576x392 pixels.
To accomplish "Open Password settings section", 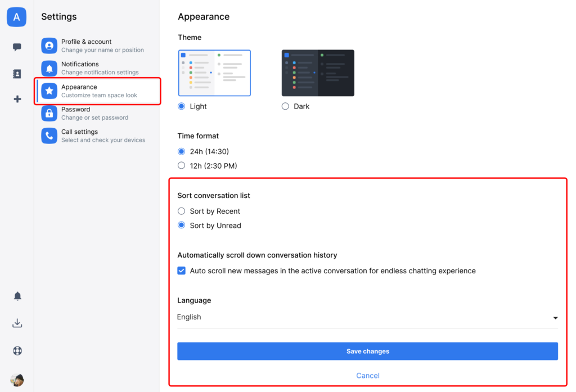I will point(97,113).
